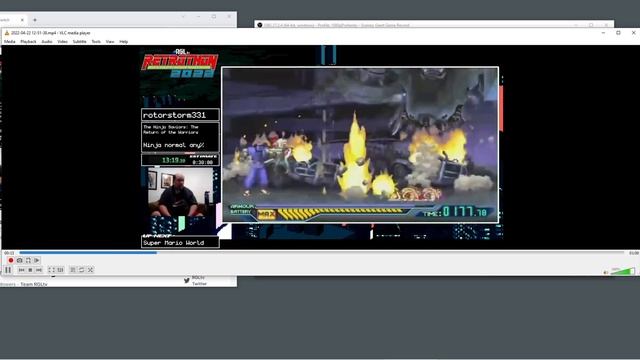Open the View menu in VLC

(110, 42)
